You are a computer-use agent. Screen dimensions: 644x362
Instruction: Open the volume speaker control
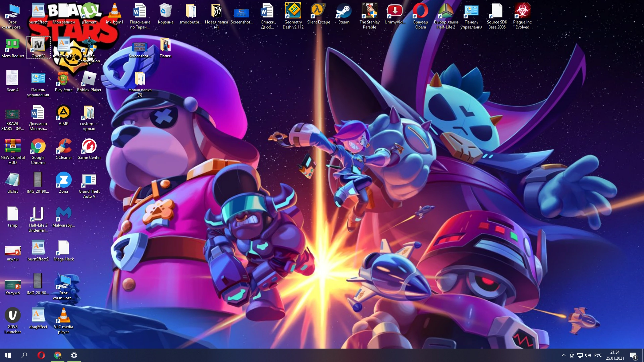(x=588, y=355)
